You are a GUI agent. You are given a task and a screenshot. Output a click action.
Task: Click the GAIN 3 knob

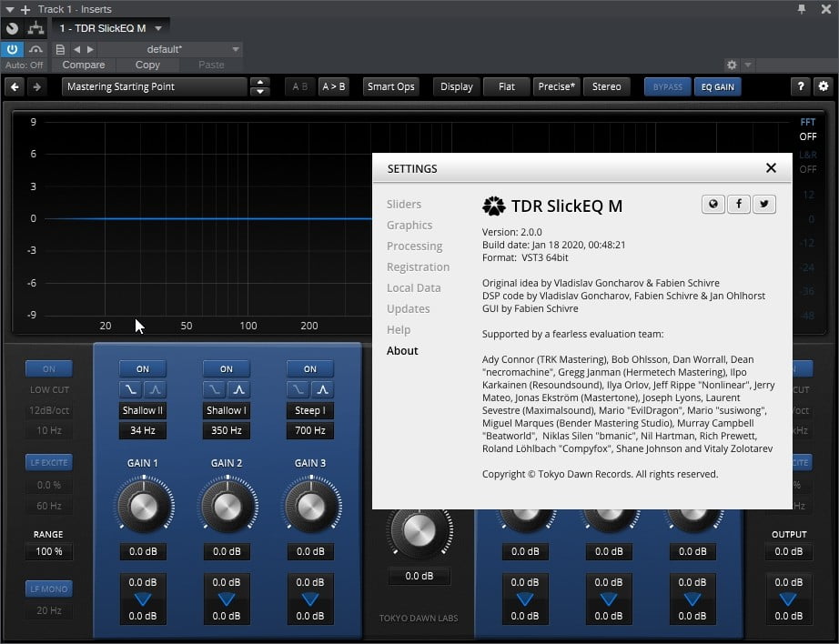click(x=311, y=506)
